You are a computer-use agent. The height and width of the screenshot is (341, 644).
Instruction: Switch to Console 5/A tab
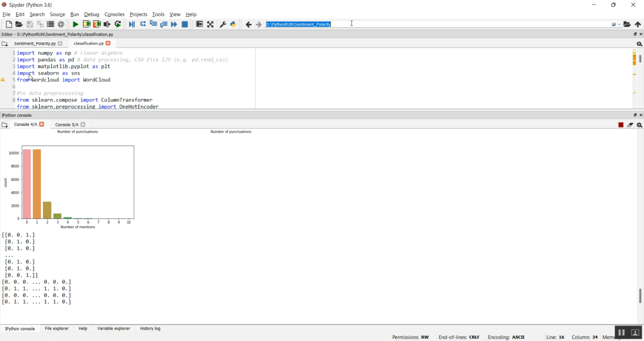pyautogui.click(x=67, y=125)
